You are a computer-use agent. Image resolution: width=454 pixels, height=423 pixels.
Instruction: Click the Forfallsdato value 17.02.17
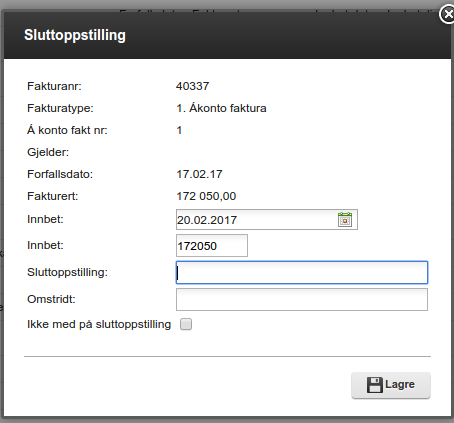tap(199, 174)
